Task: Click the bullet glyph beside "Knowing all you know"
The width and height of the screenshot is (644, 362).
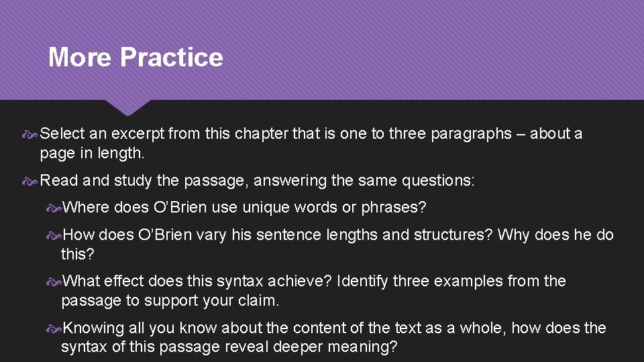Action: [x=55, y=328]
